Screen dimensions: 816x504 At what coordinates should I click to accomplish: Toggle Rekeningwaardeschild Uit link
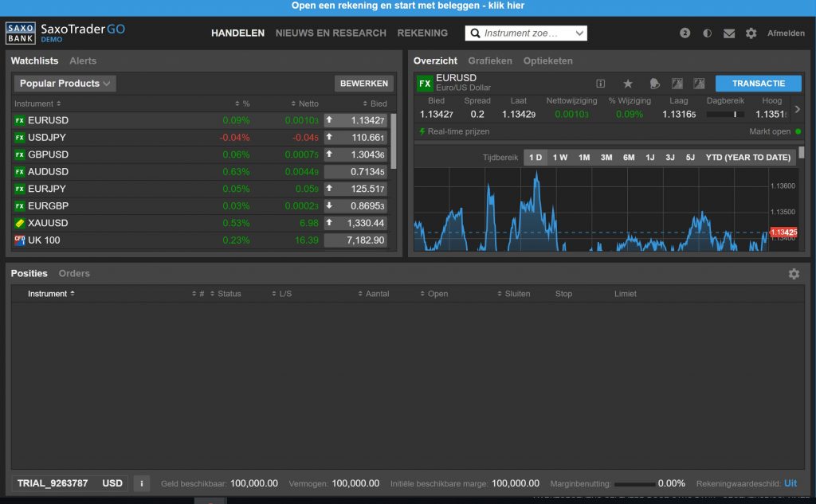click(x=790, y=483)
